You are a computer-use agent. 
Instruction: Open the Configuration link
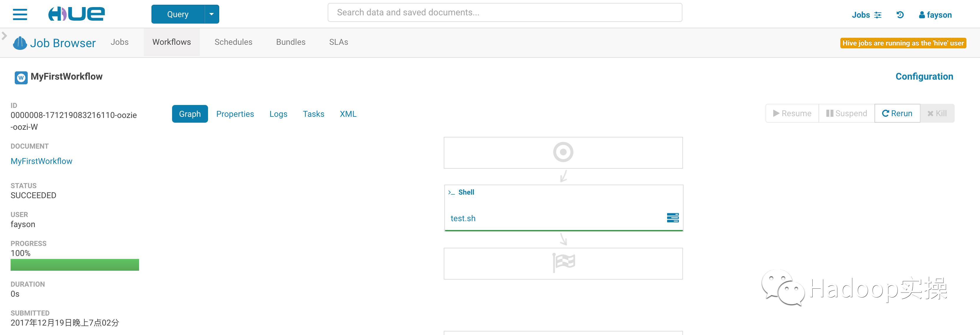[924, 76]
